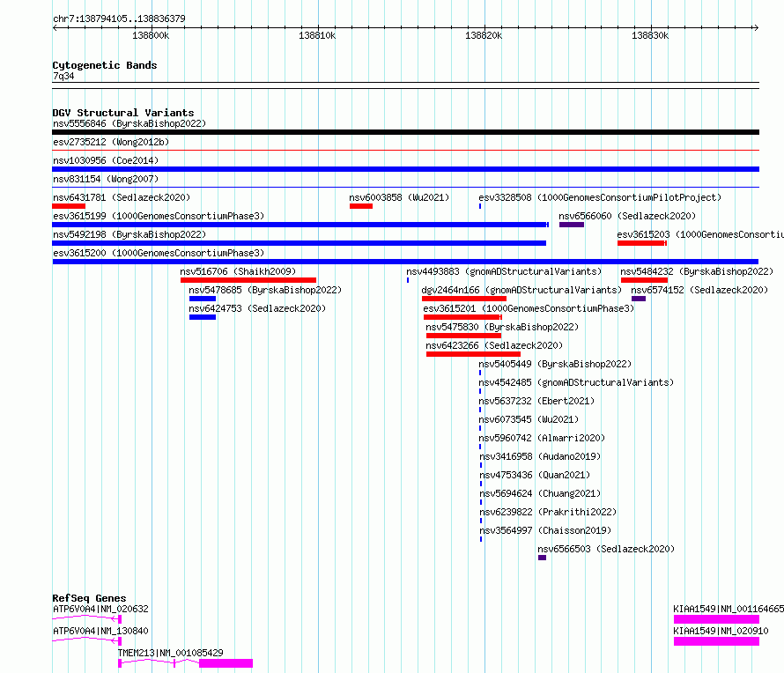Open ATP6V0A4|NM_130840 gene label
Viewport: 784px width, 673px height.
pyautogui.click(x=100, y=631)
